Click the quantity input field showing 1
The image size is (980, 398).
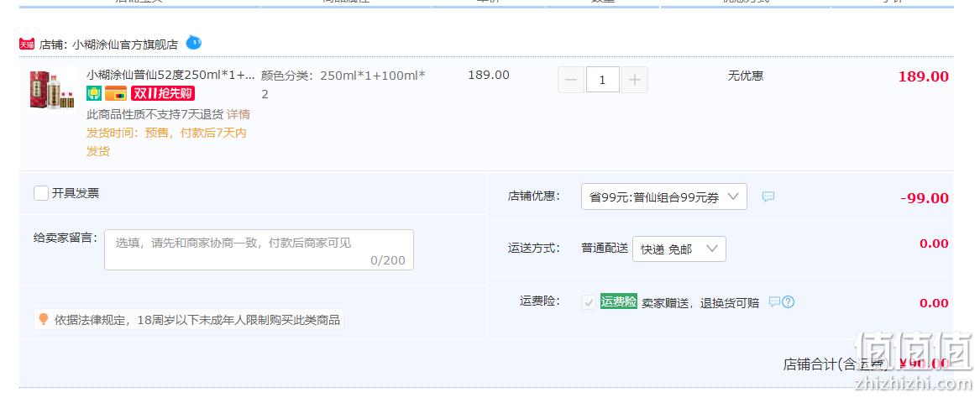point(602,80)
